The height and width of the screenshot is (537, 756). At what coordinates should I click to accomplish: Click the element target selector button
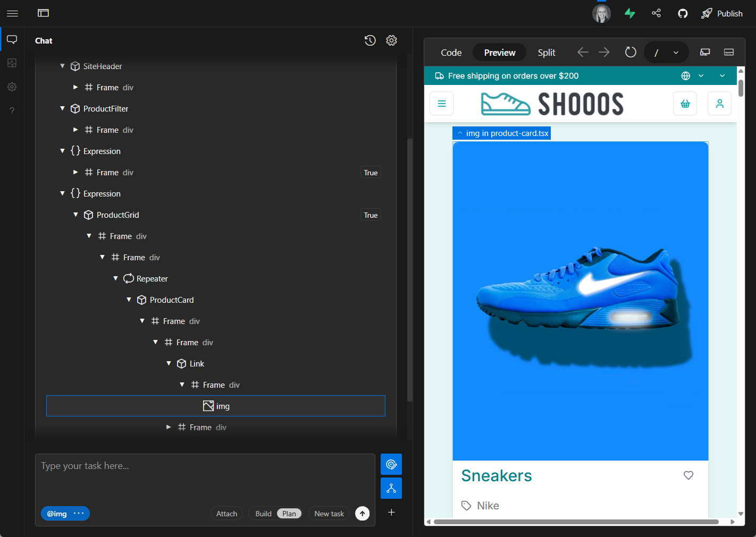coord(391,464)
